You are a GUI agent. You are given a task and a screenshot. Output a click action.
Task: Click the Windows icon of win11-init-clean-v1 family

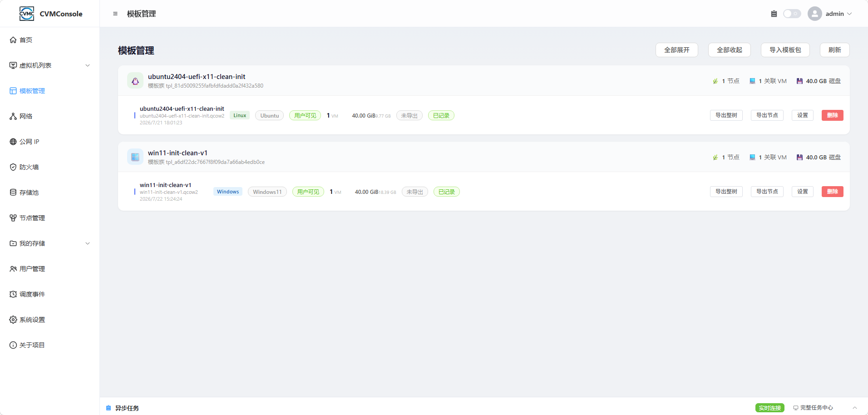point(135,157)
